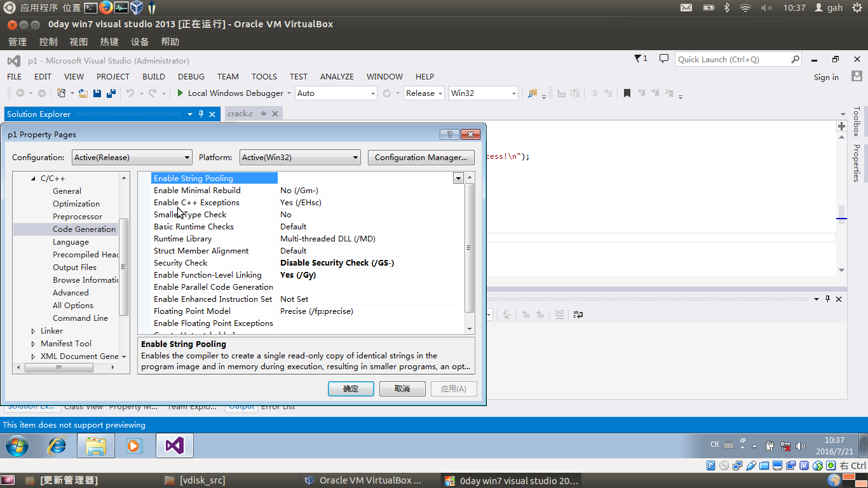Open the Windows Start orb

tap(17, 446)
